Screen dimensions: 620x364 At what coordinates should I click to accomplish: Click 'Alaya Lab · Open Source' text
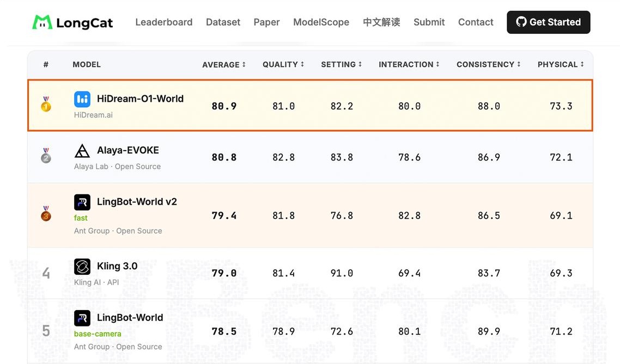tap(118, 166)
